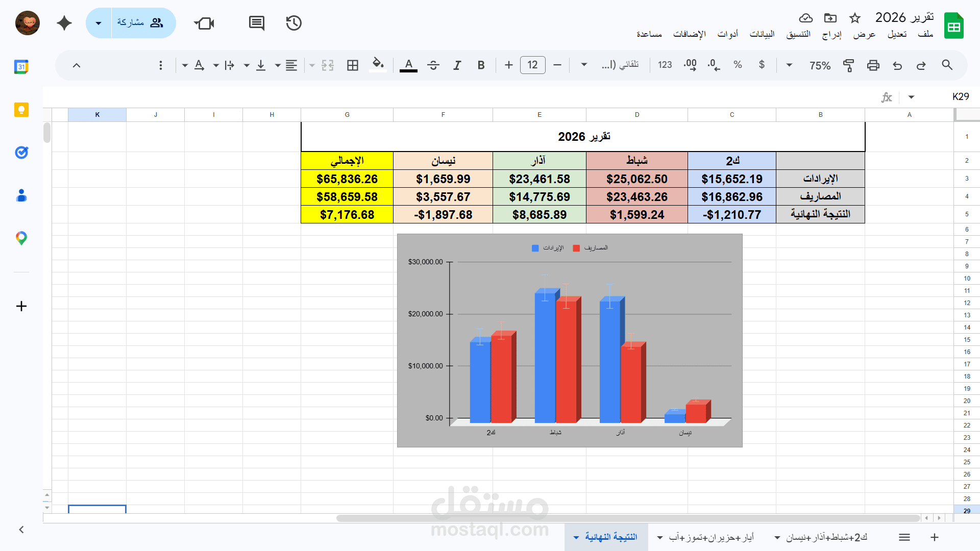
Task: Open the comments icon
Action: (x=256, y=23)
